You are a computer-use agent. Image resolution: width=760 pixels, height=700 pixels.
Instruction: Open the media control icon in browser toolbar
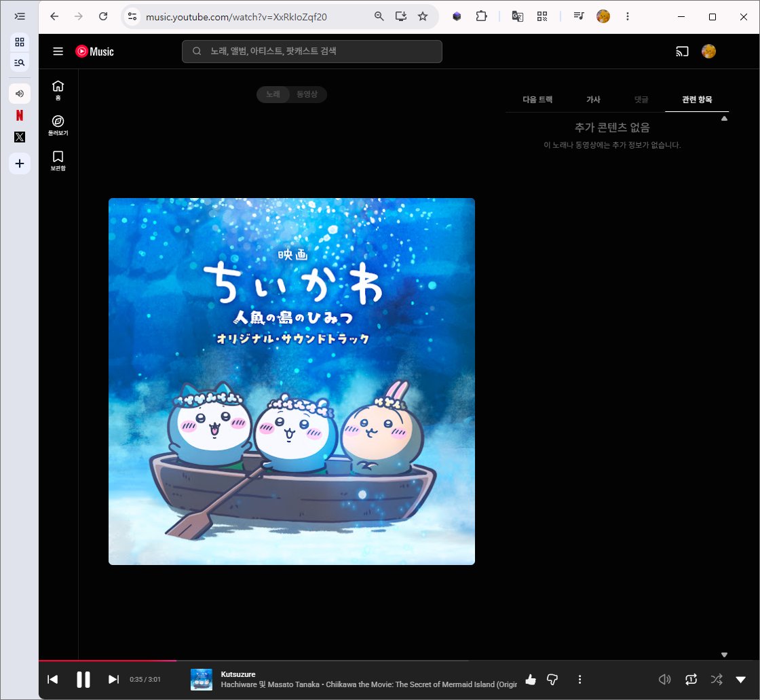pos(579,16)
